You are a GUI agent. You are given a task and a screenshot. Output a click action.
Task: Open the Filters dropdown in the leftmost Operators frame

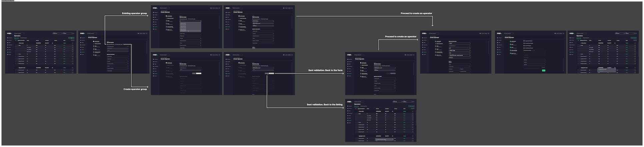(x=72, y=40)
